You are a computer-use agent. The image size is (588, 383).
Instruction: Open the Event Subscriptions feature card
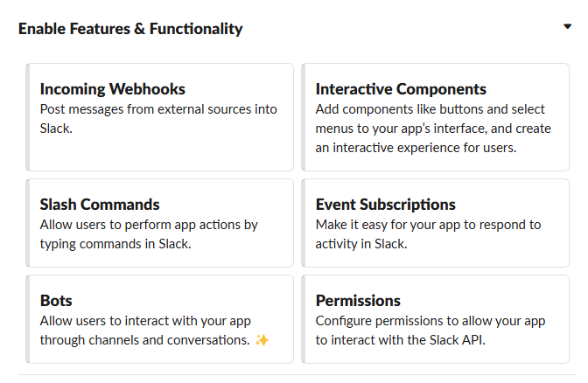[x=436, y=223]
